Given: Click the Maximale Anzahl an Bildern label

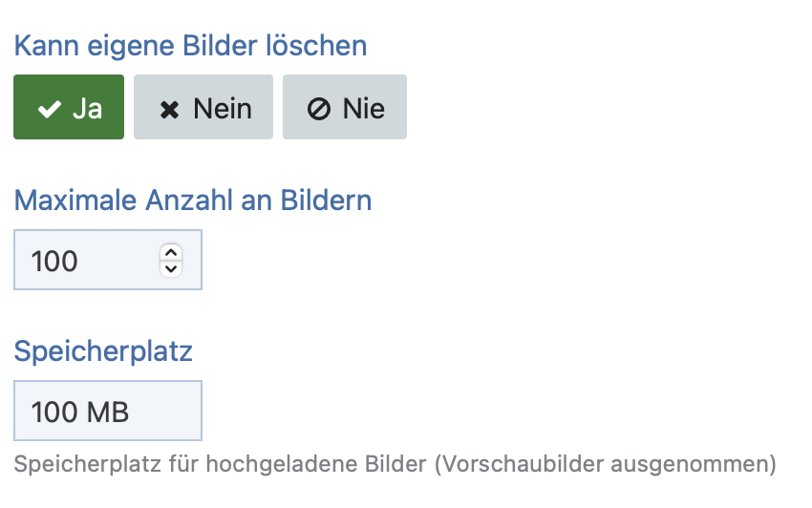Looking at the screenshot, I should point(193,201).
